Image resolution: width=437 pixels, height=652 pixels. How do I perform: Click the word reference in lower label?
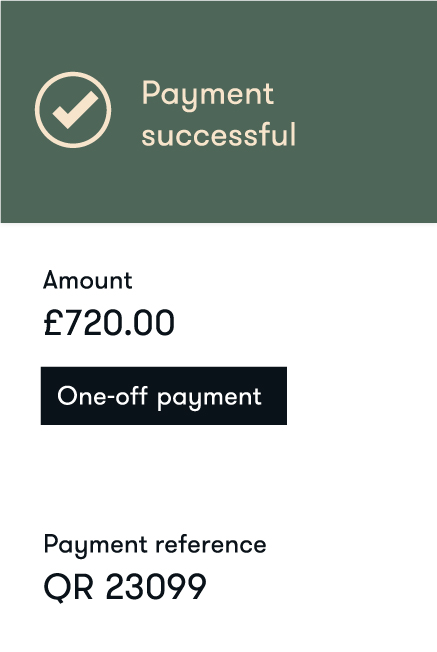(x=211, y=544)
